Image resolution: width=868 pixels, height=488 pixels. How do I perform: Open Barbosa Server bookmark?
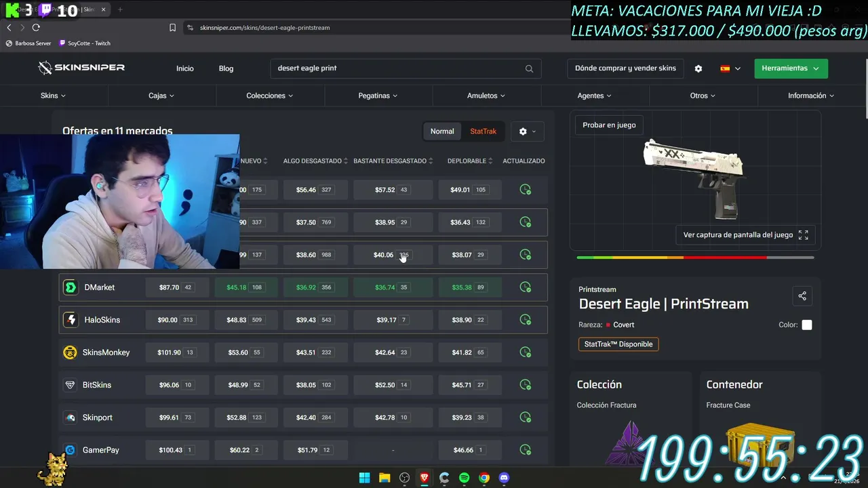pyautogui.click(x=28, y=43)
